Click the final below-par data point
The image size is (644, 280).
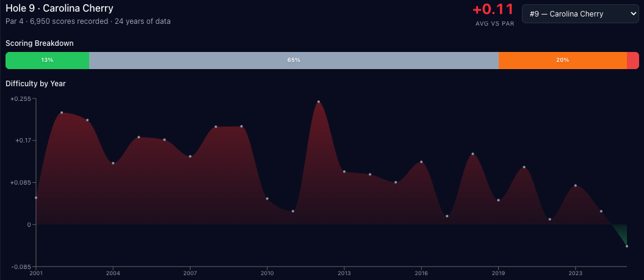[627, 246]
